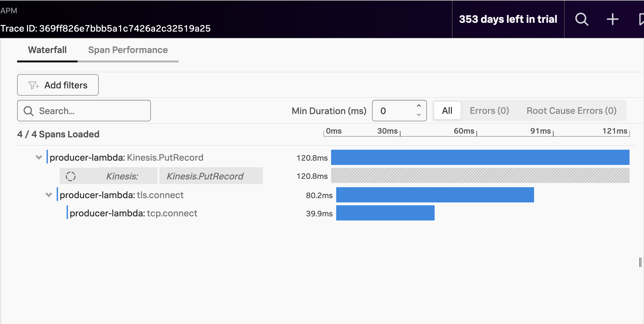Screen dimensions: 644x324
Task: Click the plus icon in the top bar
Action: (x=612, y=19)
